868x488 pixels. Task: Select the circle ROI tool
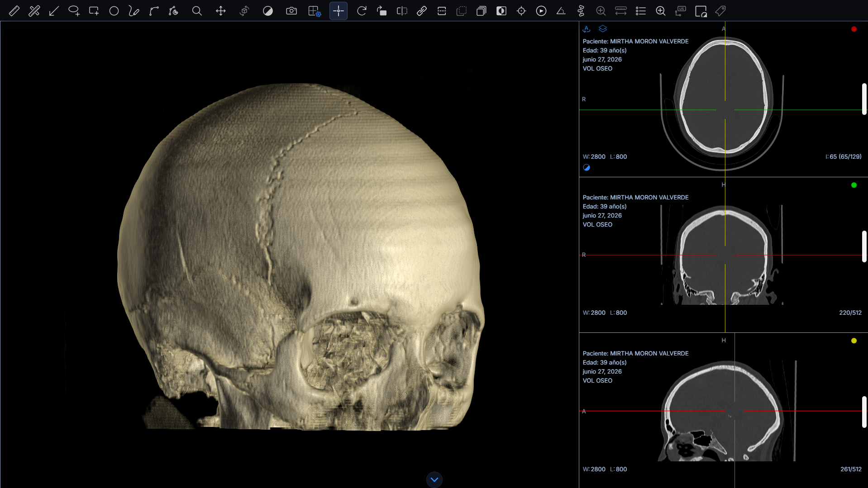point(114,11)
